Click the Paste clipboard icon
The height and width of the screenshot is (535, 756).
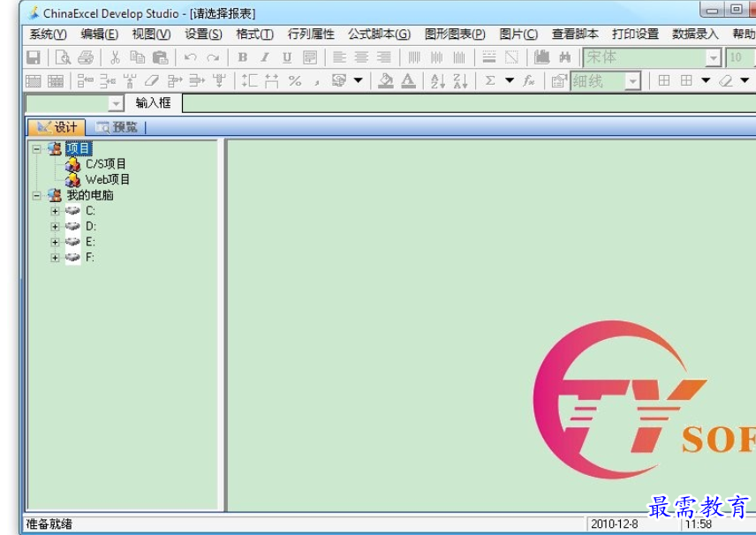[160, 57]
